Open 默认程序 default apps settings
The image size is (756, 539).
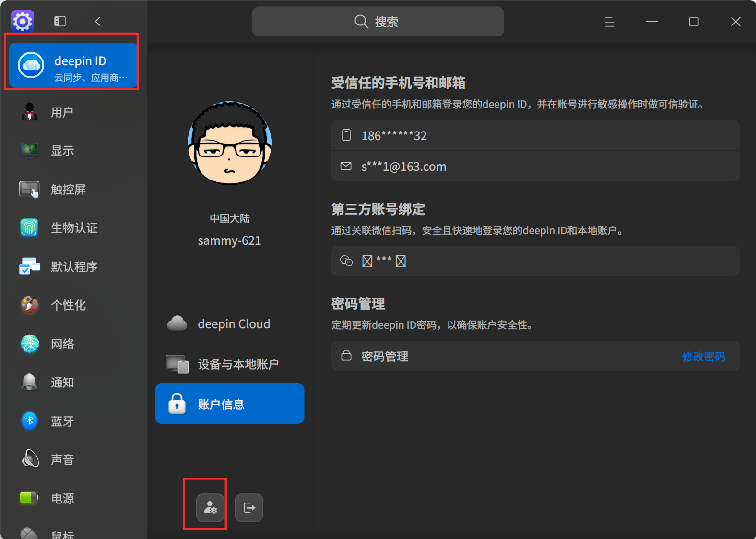point(73,266)
